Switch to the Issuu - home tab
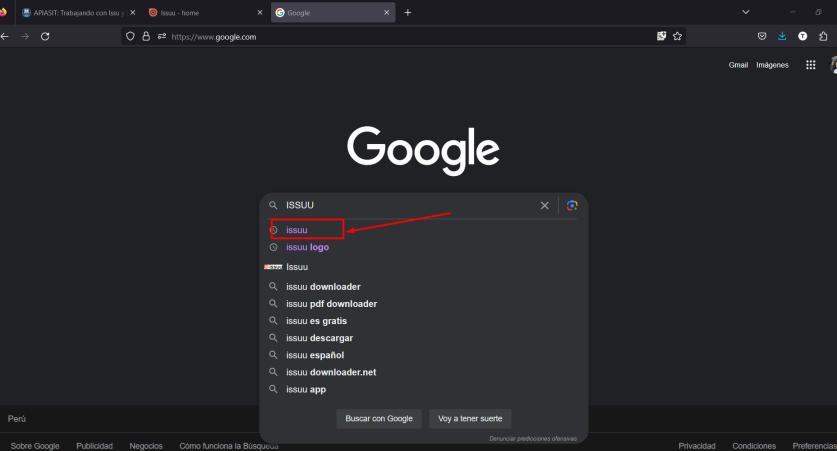837x451 pixels. [x=207, y=13]
